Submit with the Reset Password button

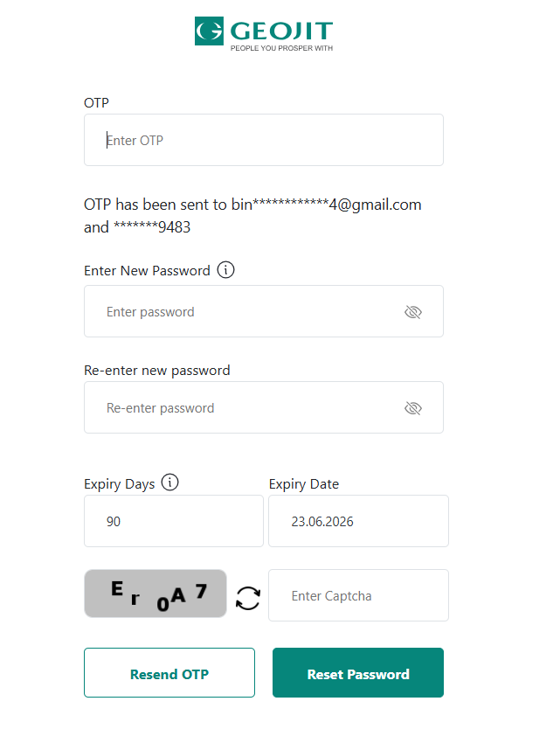pyautogui.click(x=358, y=674)
